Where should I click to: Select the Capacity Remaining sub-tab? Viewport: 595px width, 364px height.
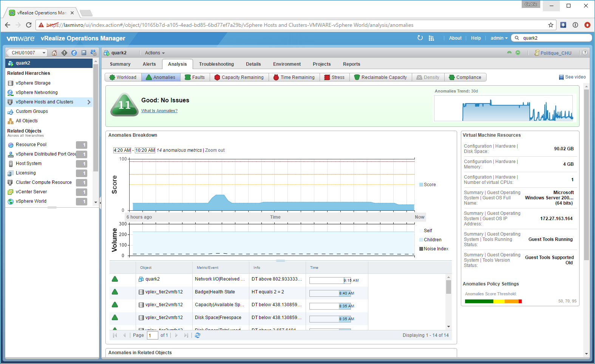[x=239, y=77]
